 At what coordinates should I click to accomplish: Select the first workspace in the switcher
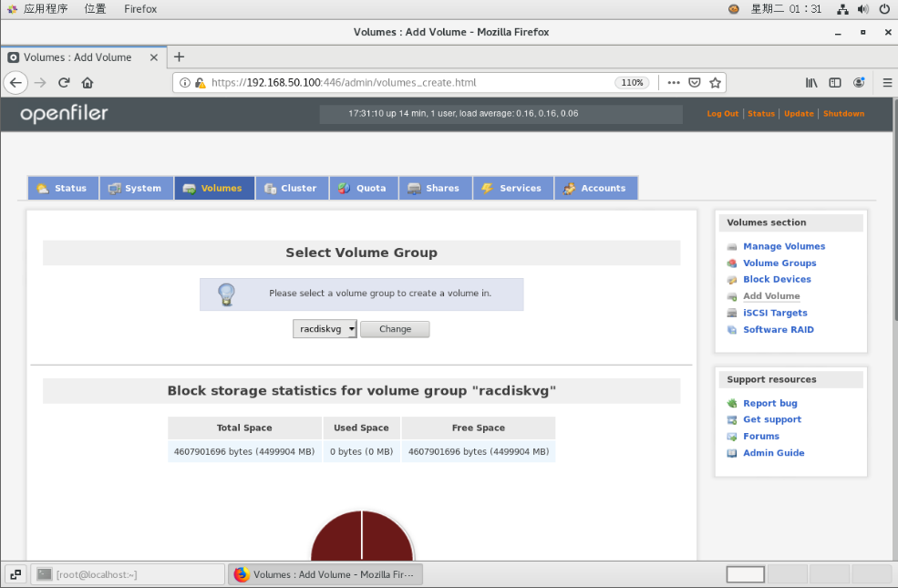click(745, 574)
